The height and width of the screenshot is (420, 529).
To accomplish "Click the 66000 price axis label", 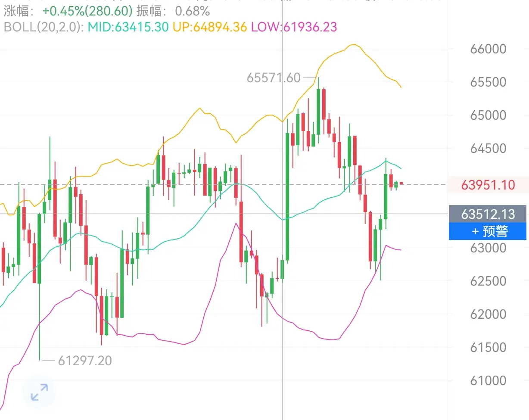I will [x=488, y=49].
